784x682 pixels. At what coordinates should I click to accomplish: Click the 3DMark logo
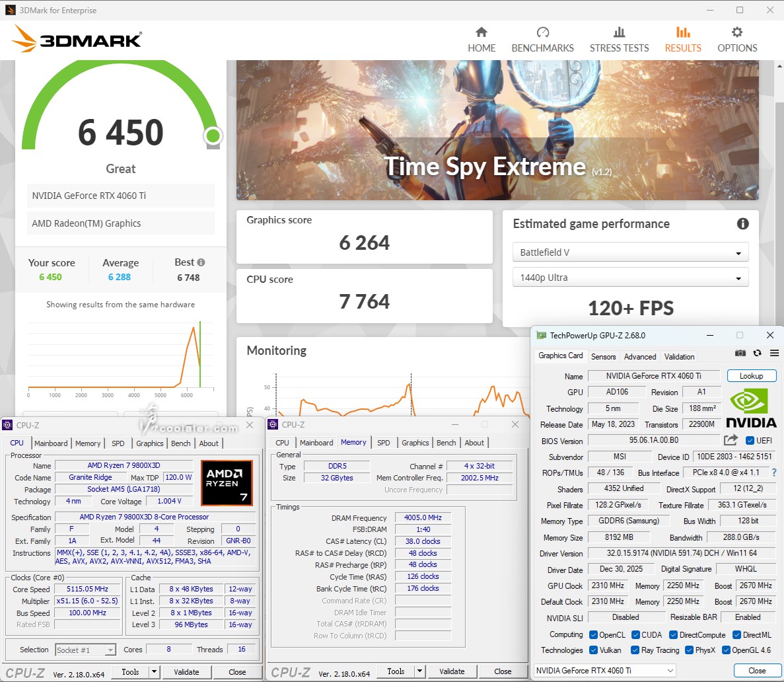pos(77,39)
